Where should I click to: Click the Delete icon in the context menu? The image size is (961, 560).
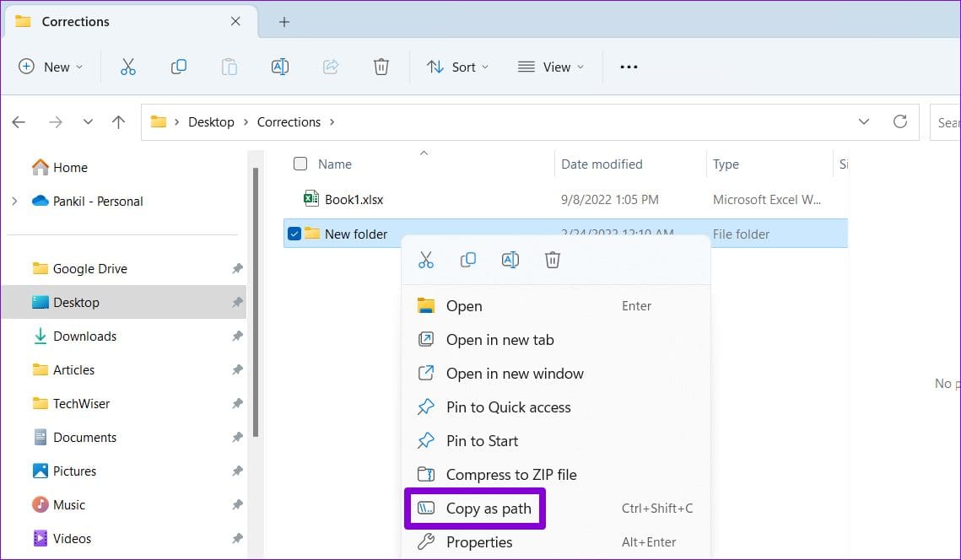pyautogui.click(x=552, y=260)
